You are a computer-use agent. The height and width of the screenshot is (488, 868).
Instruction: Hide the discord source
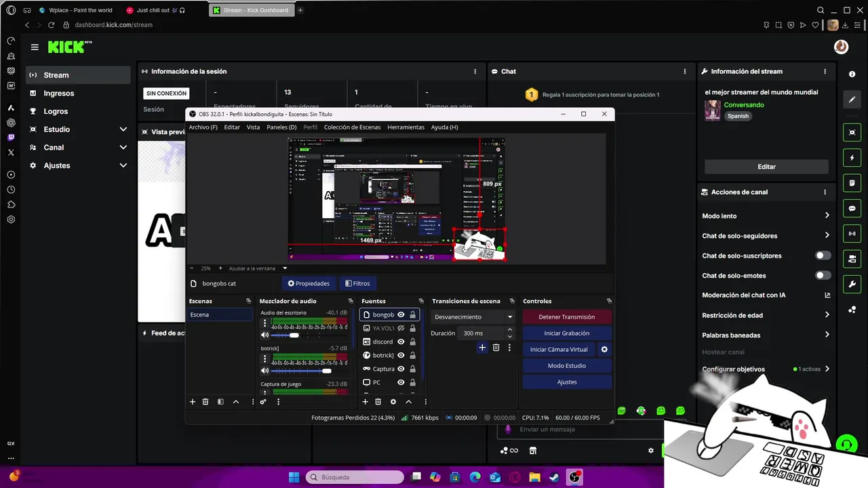point(401,342)
